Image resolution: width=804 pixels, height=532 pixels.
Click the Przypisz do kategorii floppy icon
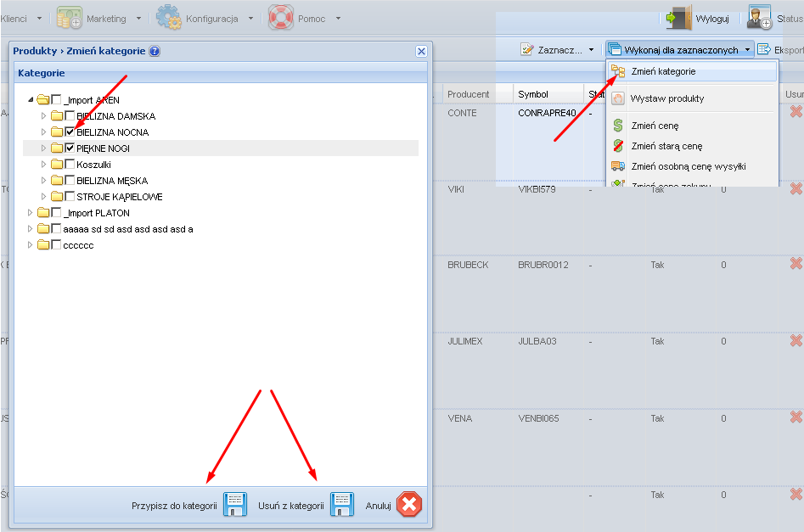coord(235,505)
